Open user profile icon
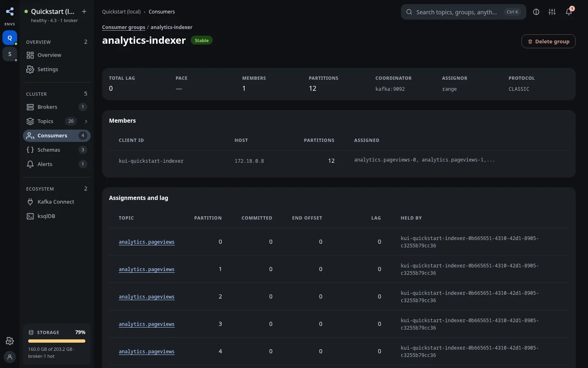 click(x=10, y=357)
